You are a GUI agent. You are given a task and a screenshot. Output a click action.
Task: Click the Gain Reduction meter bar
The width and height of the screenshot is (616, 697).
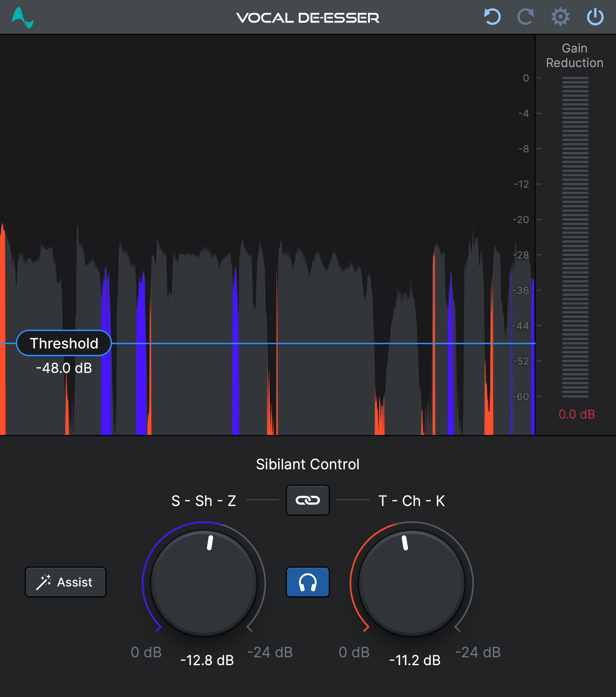pos(575,237)
